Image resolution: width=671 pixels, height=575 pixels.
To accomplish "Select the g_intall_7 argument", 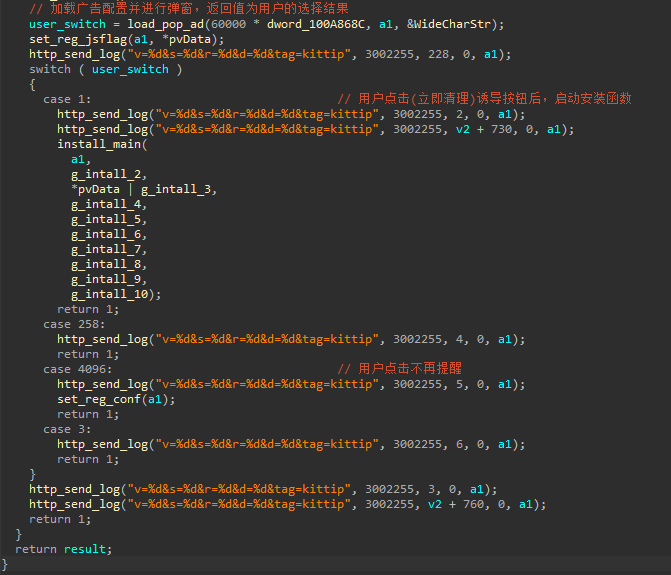I will coord(106,249).
